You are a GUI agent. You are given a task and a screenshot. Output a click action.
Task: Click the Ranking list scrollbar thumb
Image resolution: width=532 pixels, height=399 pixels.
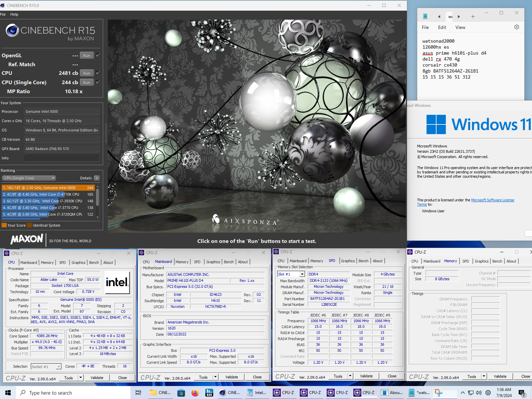(97, 197)
